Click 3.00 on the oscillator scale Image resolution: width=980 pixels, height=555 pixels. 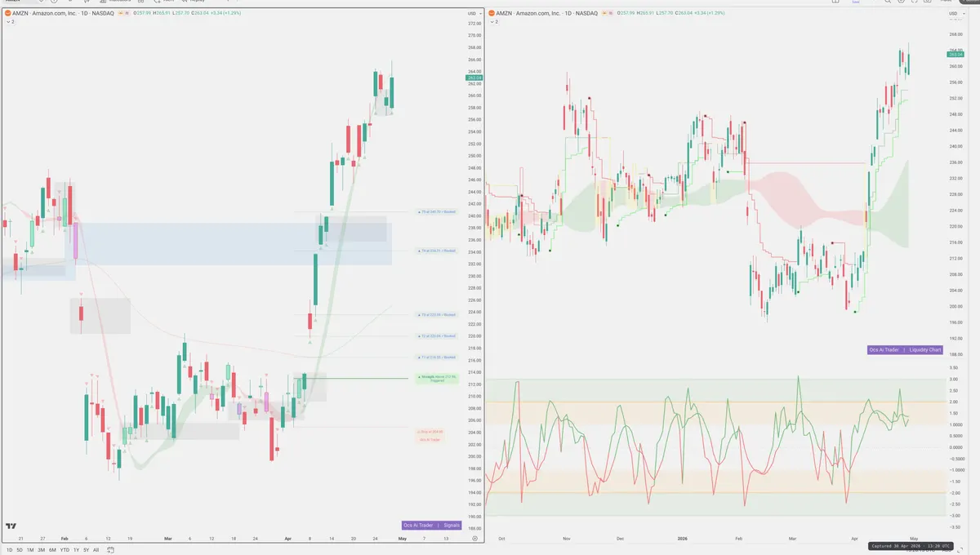pyautogui.click(x=953, y=379)
